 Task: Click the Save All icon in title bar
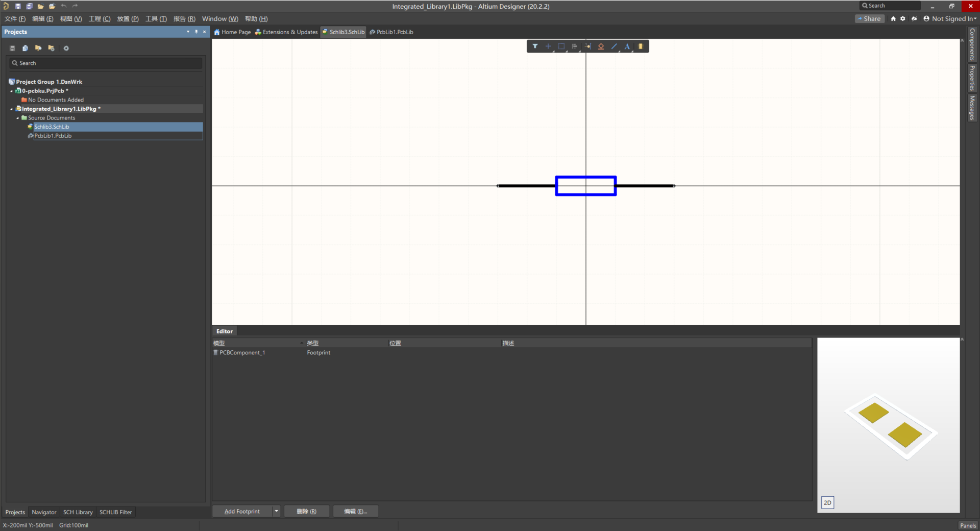tap(29, 6)
